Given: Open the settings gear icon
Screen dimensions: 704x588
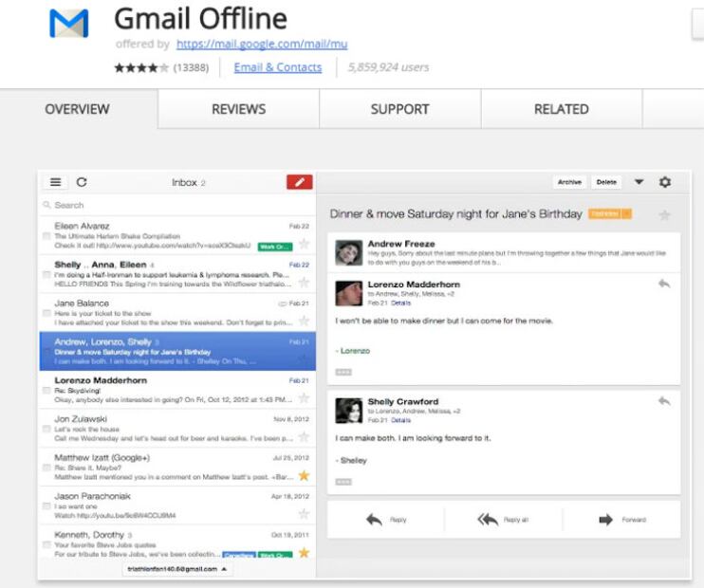Looking at the screenshot, I should 665,182.
